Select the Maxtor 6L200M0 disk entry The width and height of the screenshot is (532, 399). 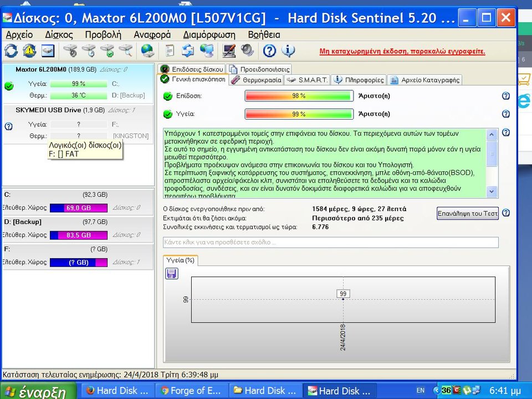[78, 83]
